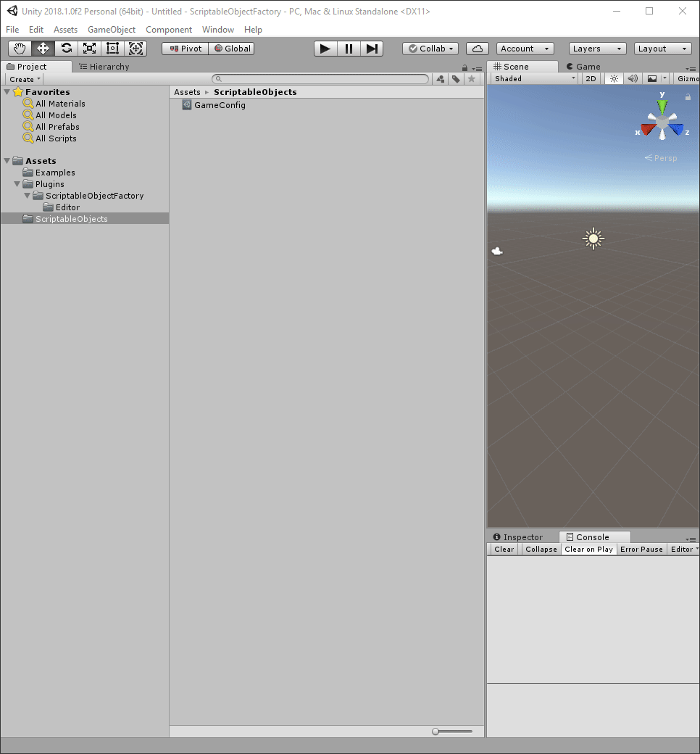
Task: Open the Cloud services panel
Action: pos(478,49)
